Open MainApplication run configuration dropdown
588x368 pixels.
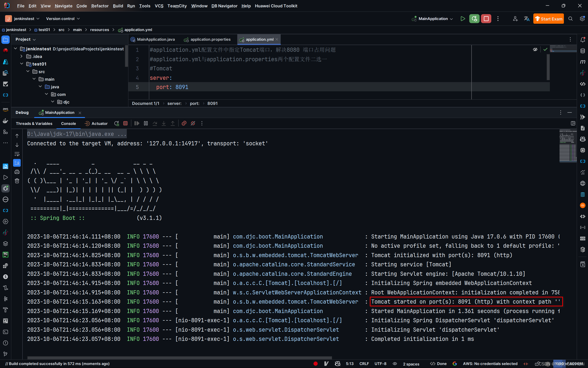[x=432, y=19]
